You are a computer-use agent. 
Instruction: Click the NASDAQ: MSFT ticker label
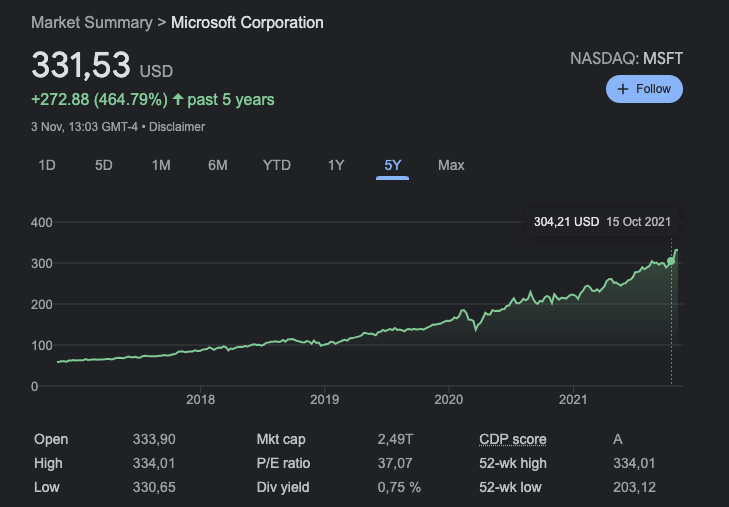(626, 59)
